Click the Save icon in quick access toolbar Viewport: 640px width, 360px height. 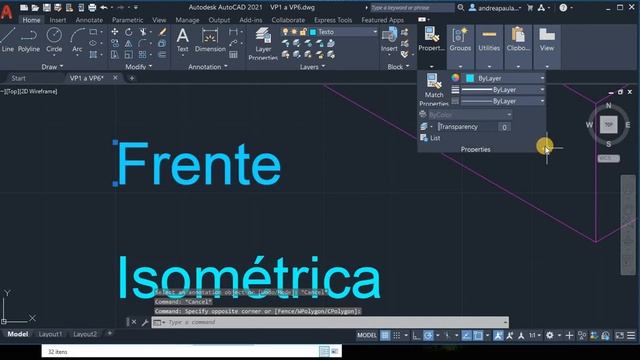pos(47,7)
